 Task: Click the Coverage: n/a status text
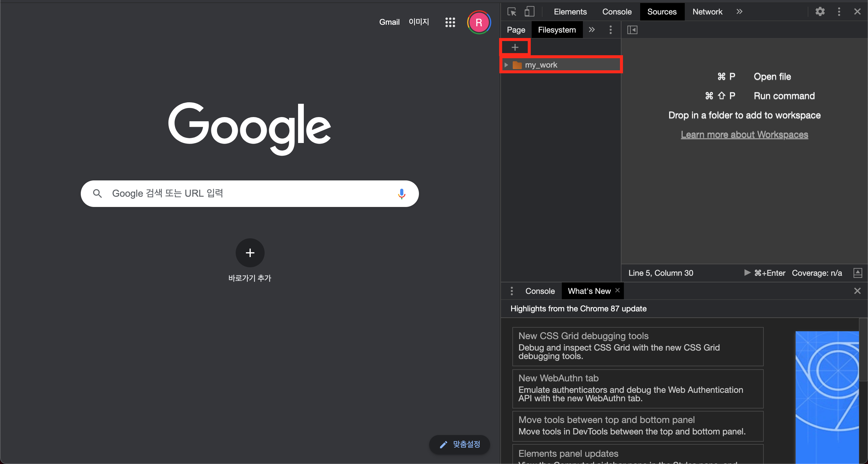point(817,273)
